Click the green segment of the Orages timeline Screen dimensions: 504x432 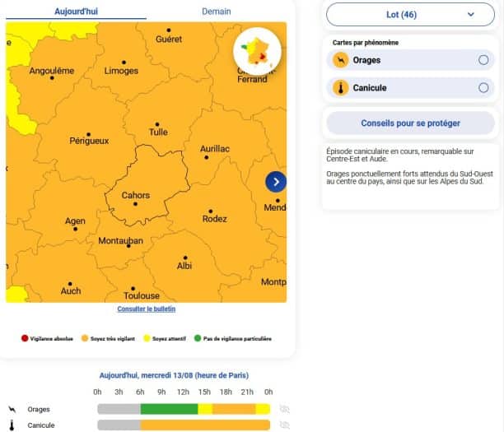(x=169, y=409)
